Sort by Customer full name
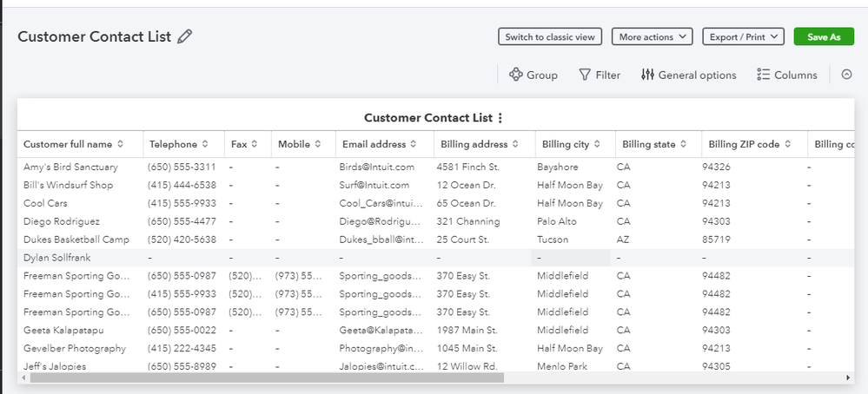 click(x=120, y=144)
